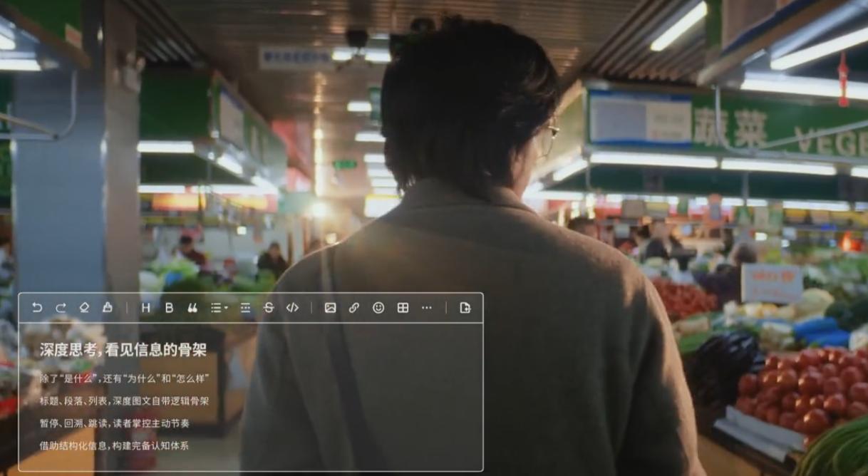Open more options ellipsis menu
The height and width of the screenshot is (476, 868).
pyautogui.click(x=426, y=308)
